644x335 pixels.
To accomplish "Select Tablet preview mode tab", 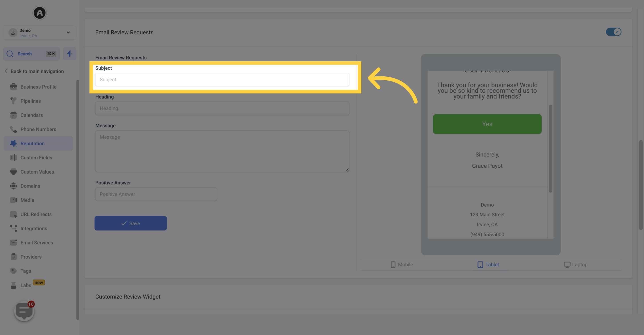I will [x=488, y=265].
